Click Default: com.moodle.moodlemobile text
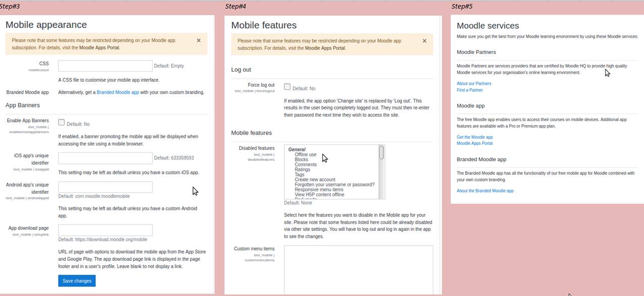Image resolution: width=644 pixels, height=296 pixels. tap(94, 196)
